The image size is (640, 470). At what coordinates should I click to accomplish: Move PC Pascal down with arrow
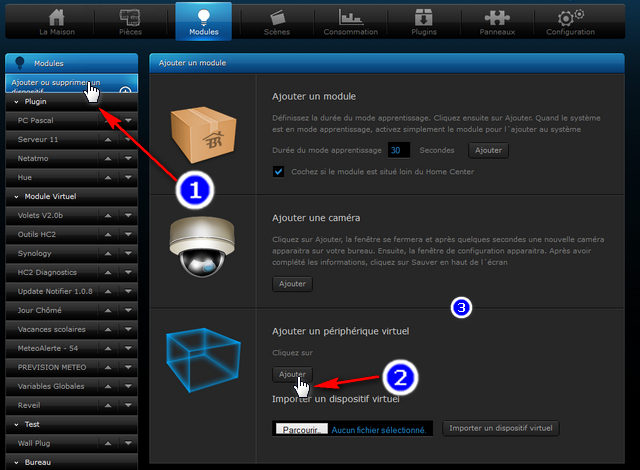click(128, 120)
